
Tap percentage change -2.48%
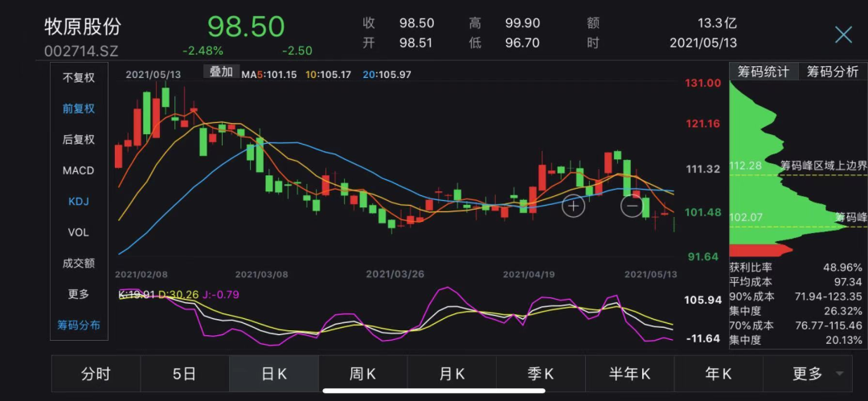pyautogui.click(x=203, y=51)
